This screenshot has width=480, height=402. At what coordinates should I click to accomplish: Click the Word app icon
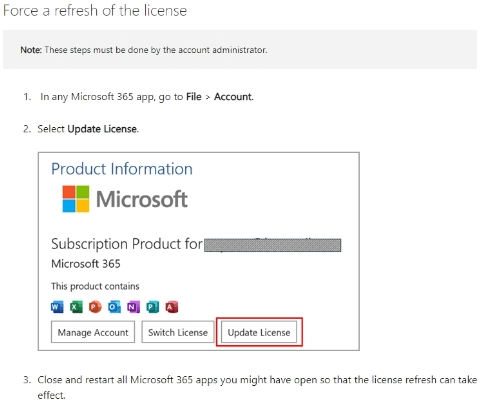[57, 307]
